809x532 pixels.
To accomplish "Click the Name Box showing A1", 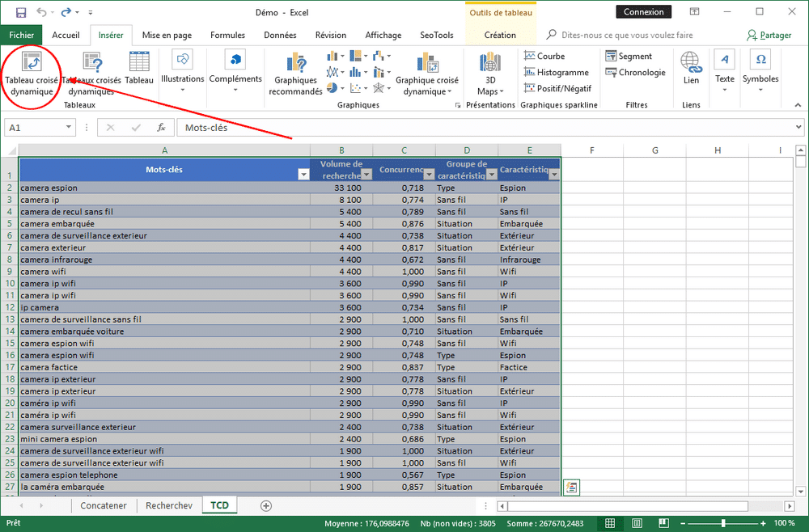I will click(x=40, y=127).
